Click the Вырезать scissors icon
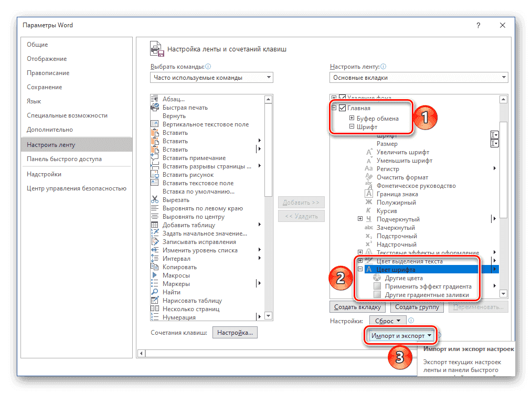 tap(154, 200)
